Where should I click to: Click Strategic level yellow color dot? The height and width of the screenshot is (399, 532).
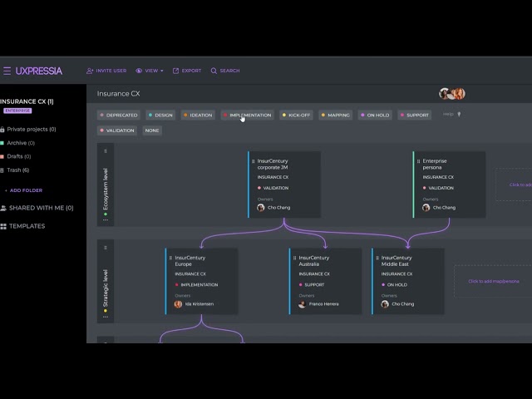(x=106, y=311)
